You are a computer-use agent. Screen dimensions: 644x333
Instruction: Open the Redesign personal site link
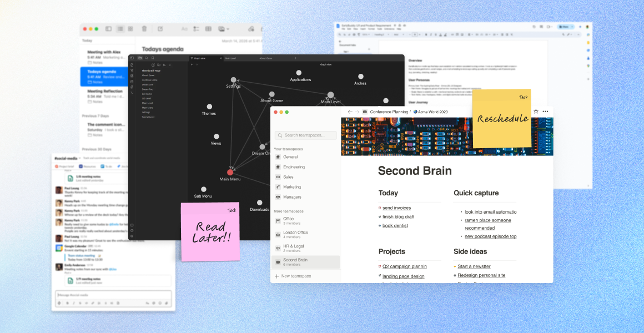point(481,275)
